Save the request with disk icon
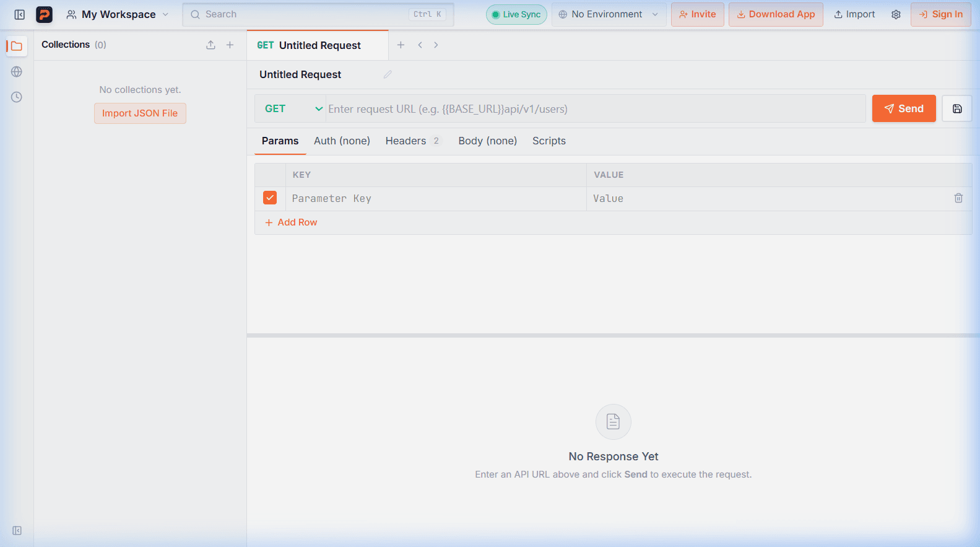The height and width of the screenshot is (547, 980). [x=957, y=108]
